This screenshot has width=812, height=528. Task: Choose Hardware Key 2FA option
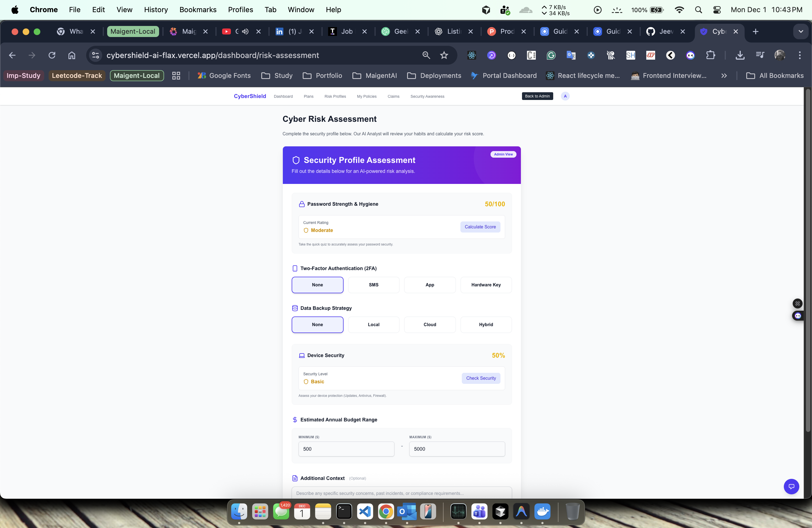click(486, 285)
